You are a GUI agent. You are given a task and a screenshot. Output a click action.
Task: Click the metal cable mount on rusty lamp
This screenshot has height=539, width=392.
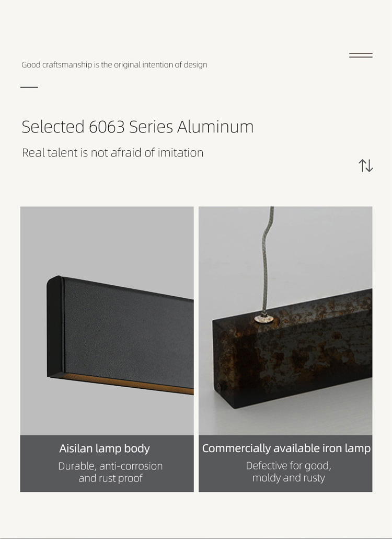[264, 319]
